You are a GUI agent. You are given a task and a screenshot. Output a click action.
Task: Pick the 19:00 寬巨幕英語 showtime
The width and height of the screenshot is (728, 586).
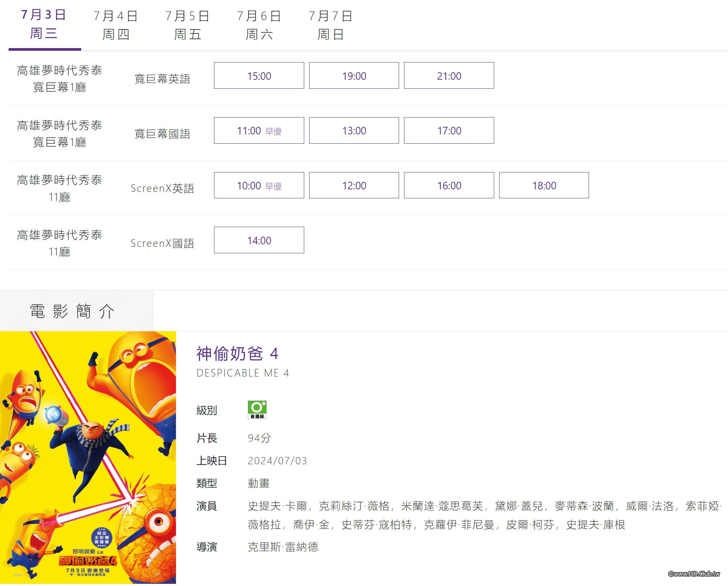pyautogui.click(x=354, y=75)
